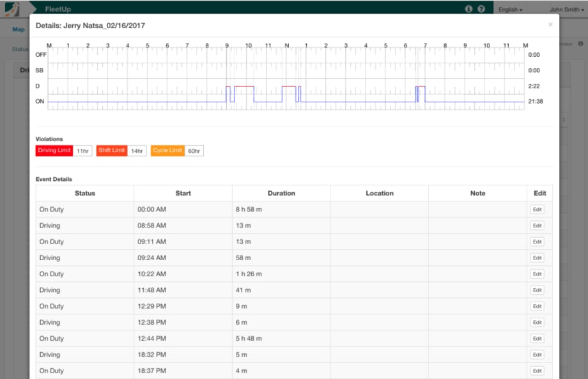Click the red driving segment after 9 on graph

pos(244,86)
